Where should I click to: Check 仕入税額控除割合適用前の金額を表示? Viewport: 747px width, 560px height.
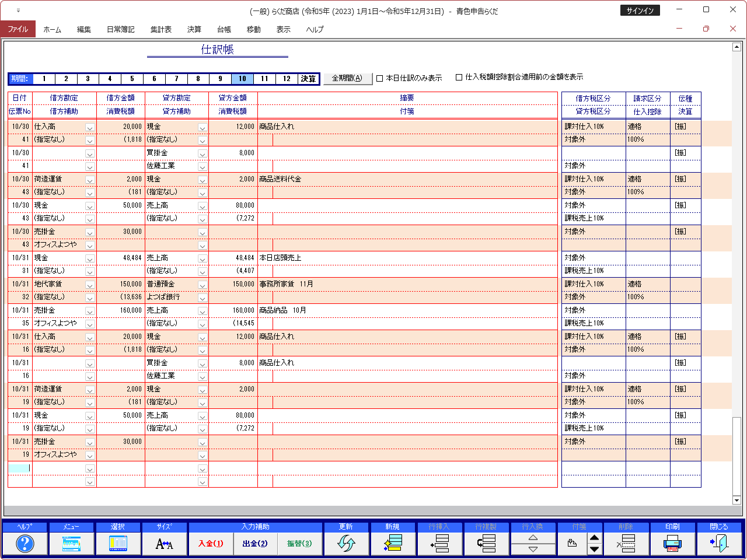click(459, 77)
